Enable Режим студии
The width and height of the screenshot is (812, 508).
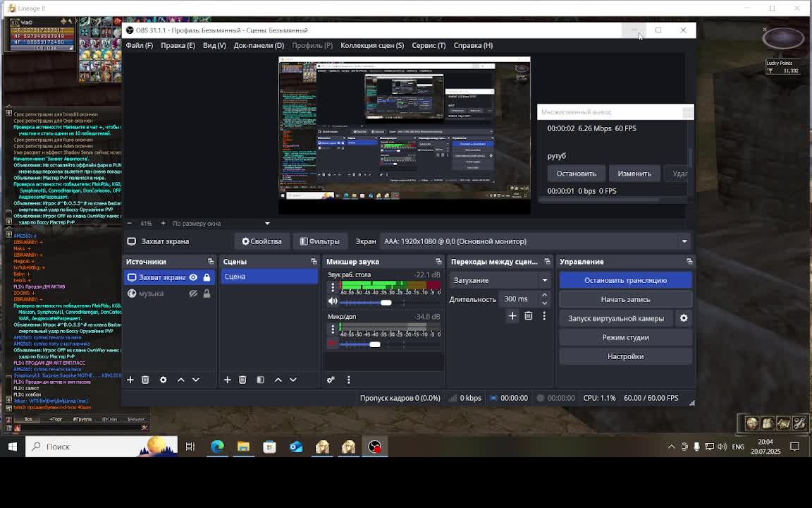click(626, 337)
